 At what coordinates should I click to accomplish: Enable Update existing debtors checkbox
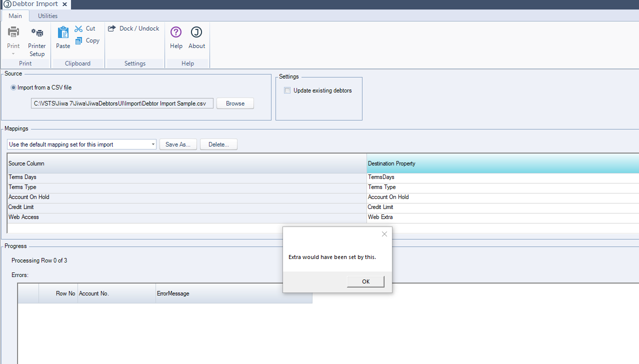tap(287, 90)
